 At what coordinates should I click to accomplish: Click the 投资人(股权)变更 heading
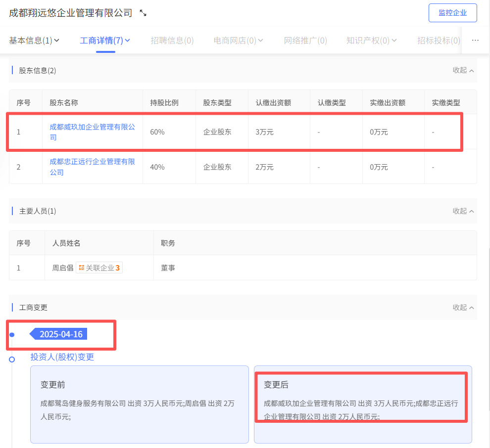pos(62,357)
